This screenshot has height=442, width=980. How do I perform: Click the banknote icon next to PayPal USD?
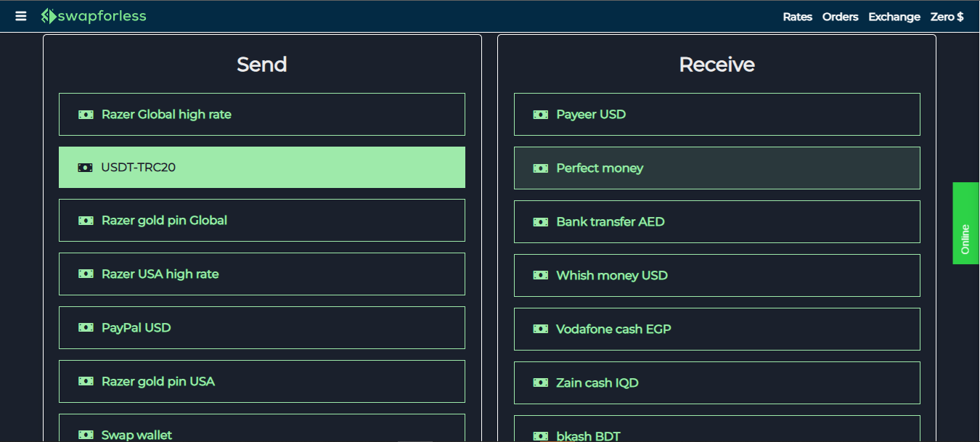pyautogui.click(x=85, y=327)
